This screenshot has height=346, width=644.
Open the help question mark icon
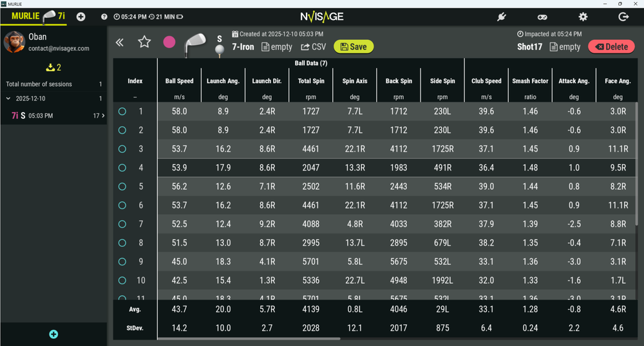pos(104,17)
